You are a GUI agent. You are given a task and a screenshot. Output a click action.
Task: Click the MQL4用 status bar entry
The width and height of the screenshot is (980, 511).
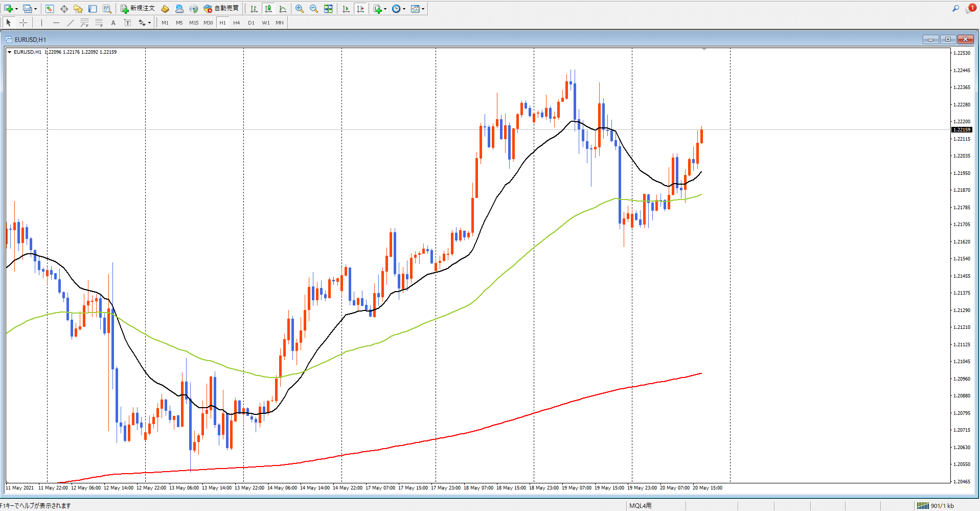(641, 506)
